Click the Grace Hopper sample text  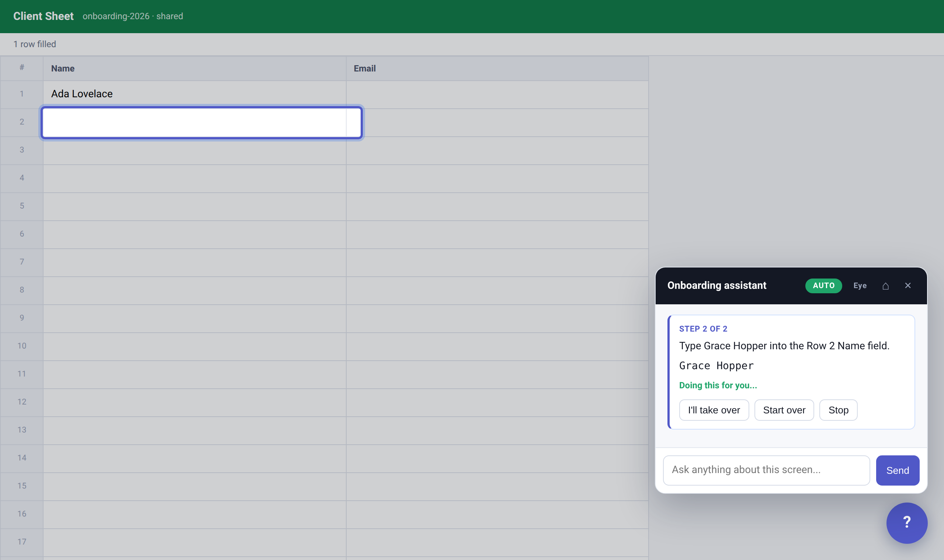pyautogui.click(x=716, y=366)
